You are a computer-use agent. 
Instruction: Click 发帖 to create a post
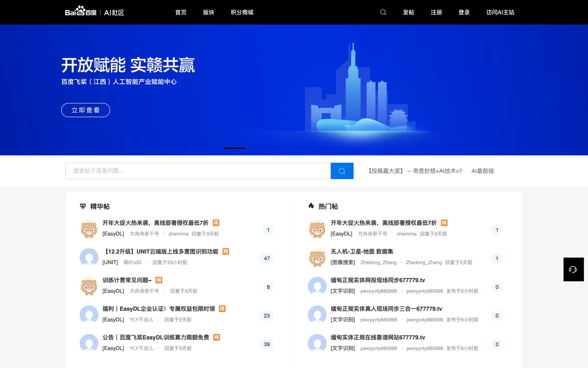tap(409, 12)
